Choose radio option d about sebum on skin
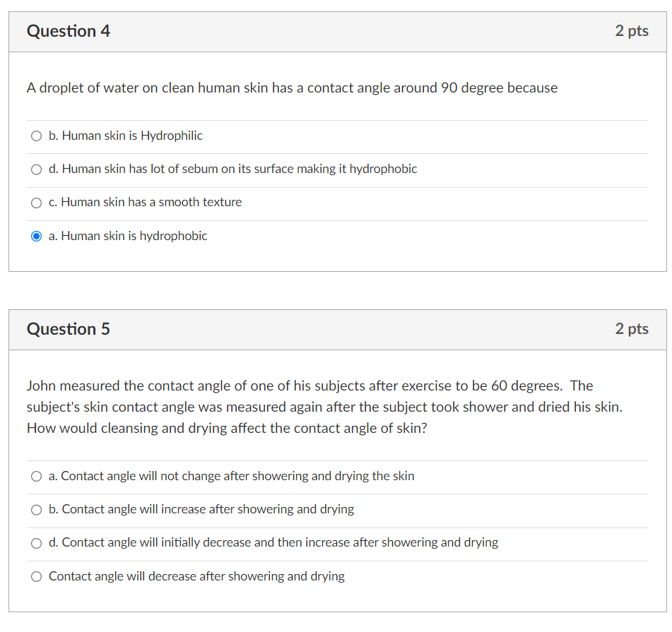 click(37, 169)
